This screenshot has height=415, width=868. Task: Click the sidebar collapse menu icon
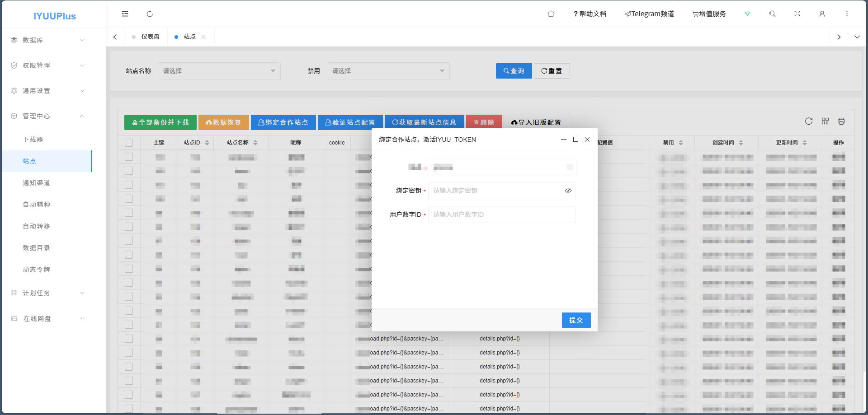point(125,14)
